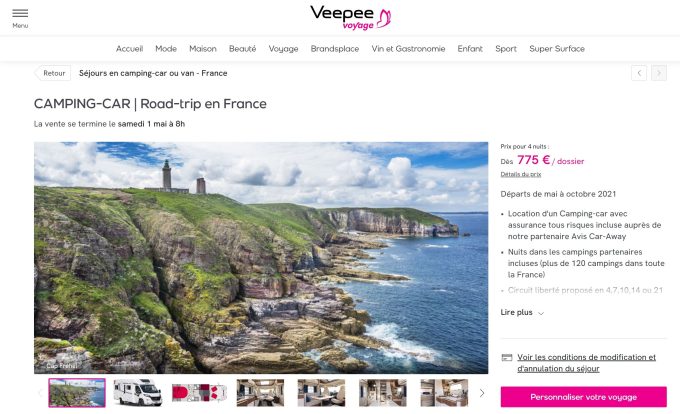Open the Voyage menu item
The width and height of the screenshot is (680, 414).
[283, 49]
